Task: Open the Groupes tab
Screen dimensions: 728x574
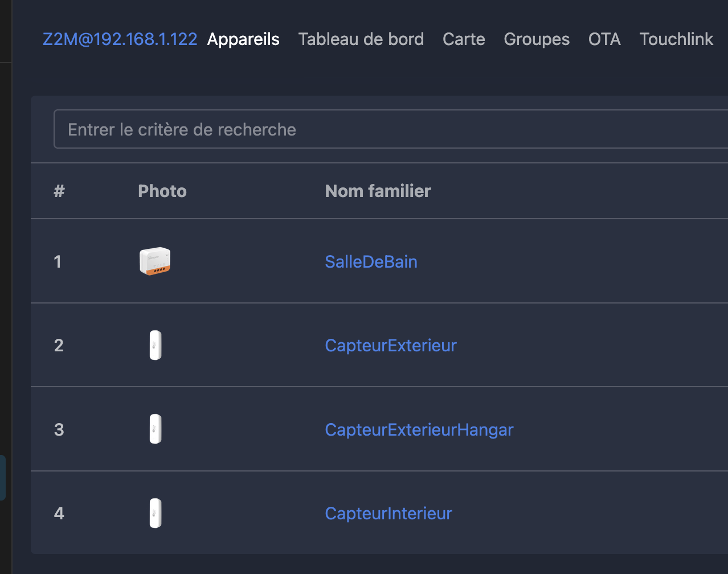Action: (537, 39)
